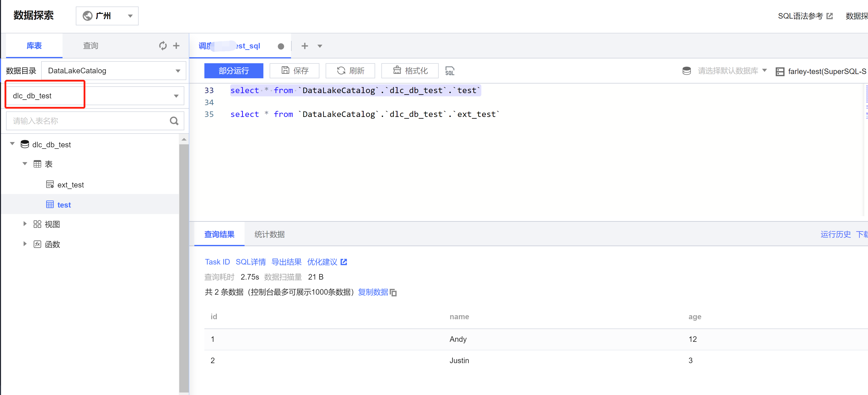The width and height of the screenshot is (868, 395).
Task: Click the copy icon beside 复制数据
Action: click(x=393, y=293)
